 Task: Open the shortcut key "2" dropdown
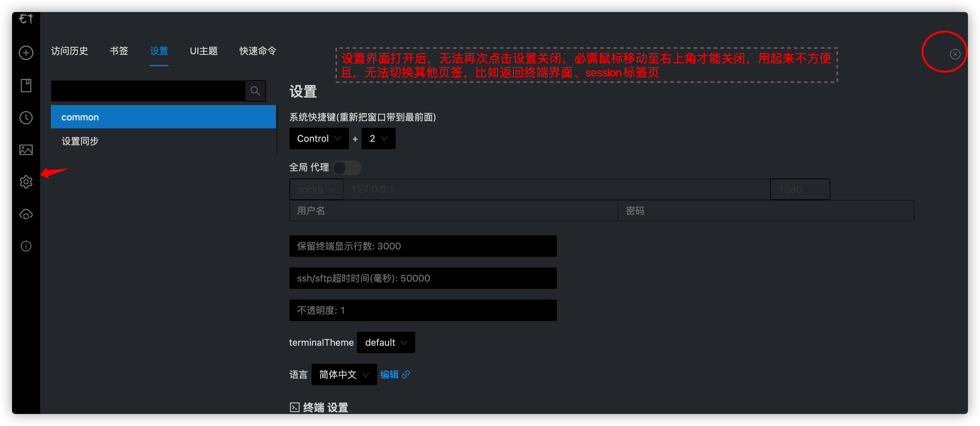[378, 138]
